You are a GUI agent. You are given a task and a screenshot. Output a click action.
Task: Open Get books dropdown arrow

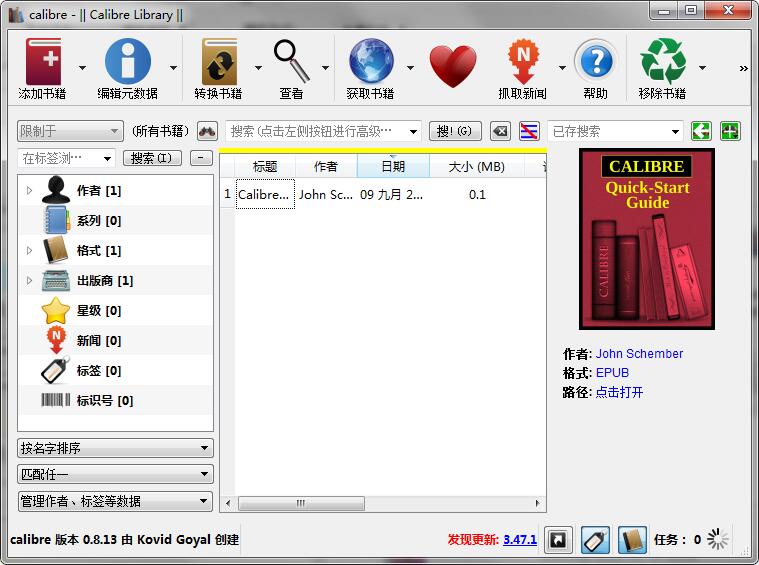coord(410,68)
